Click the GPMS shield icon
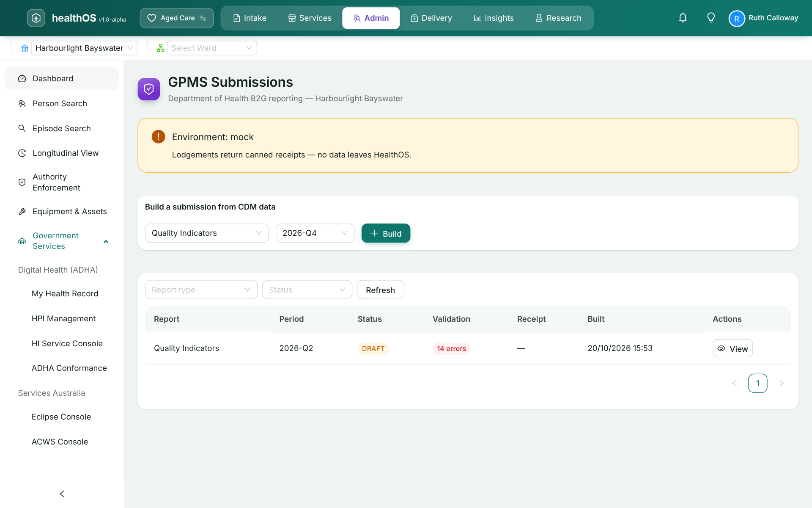This screenshot has height=508, width=812. 149,89
